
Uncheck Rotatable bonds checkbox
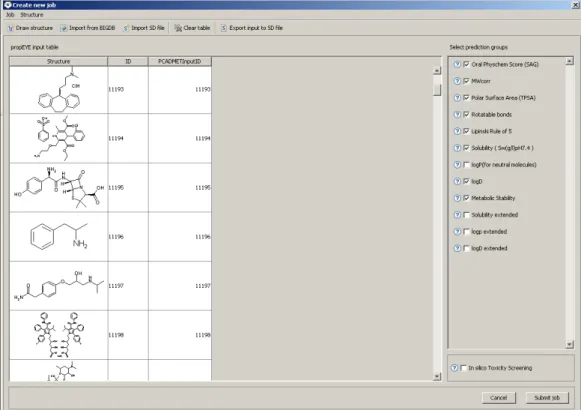(x=467, y=114)
